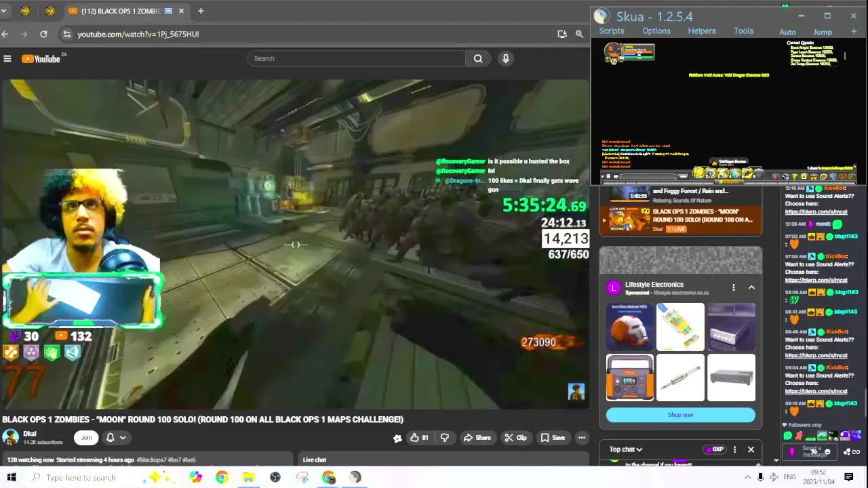Click Jump in the Skua menu bar
The height and width of the screenshot is (488, 868).
(823, 32)
